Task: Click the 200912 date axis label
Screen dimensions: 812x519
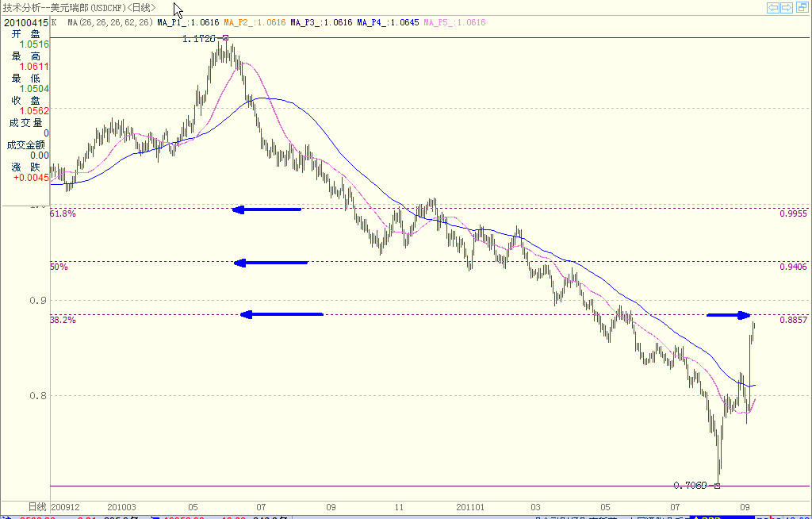Action: click(65, 506)
